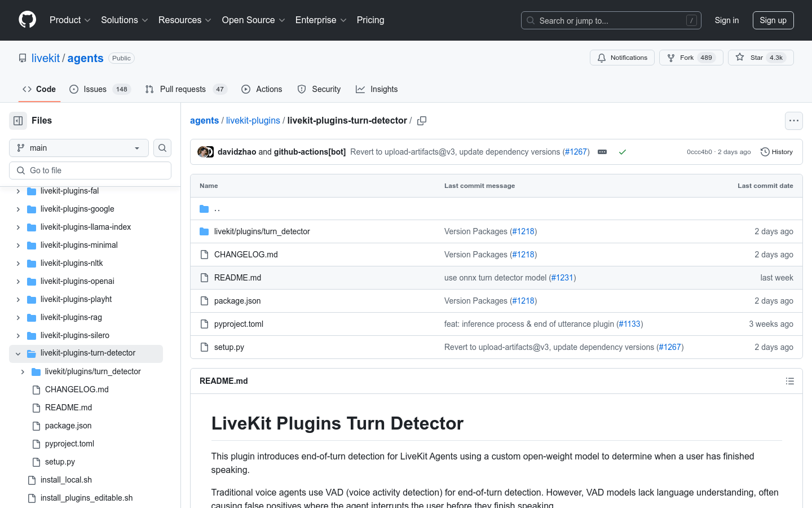
Task: Click the search files magnifier button
Action: pos(162,148)
